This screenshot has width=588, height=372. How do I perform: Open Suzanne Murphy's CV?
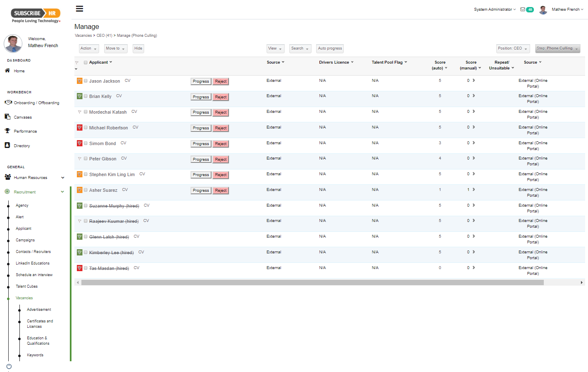(x=146, y=205)
